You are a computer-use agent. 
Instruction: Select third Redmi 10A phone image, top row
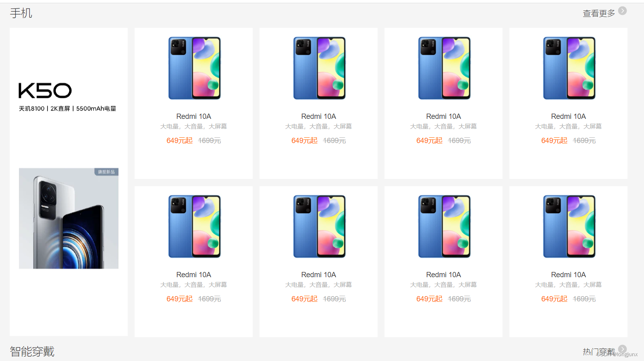click(444, 68)
